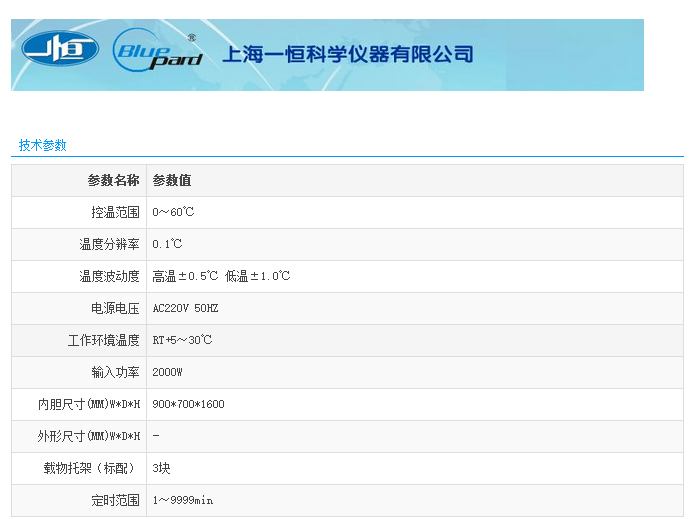This screenshot has height=519, width=693.
Task: Click the 参数值 column header
Action: click(x=172, y=181)
